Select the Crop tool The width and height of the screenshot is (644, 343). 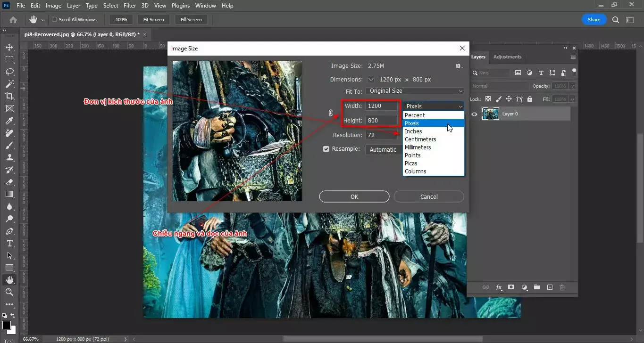pyautogui.click(x=9, y=96)
